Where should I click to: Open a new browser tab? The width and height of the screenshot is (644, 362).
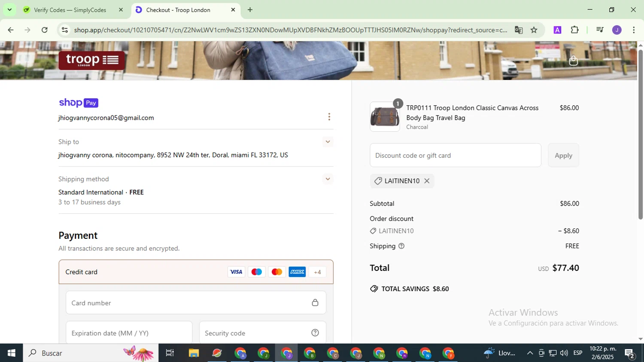(250, 10)
